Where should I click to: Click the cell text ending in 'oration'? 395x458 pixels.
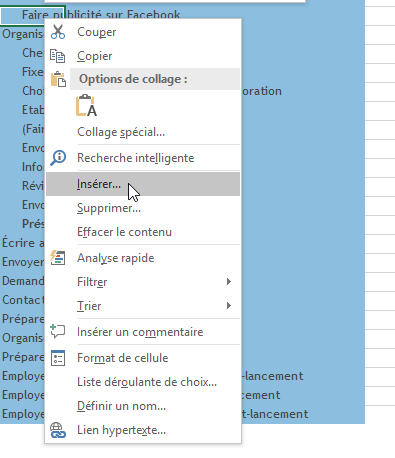point(262,91)
